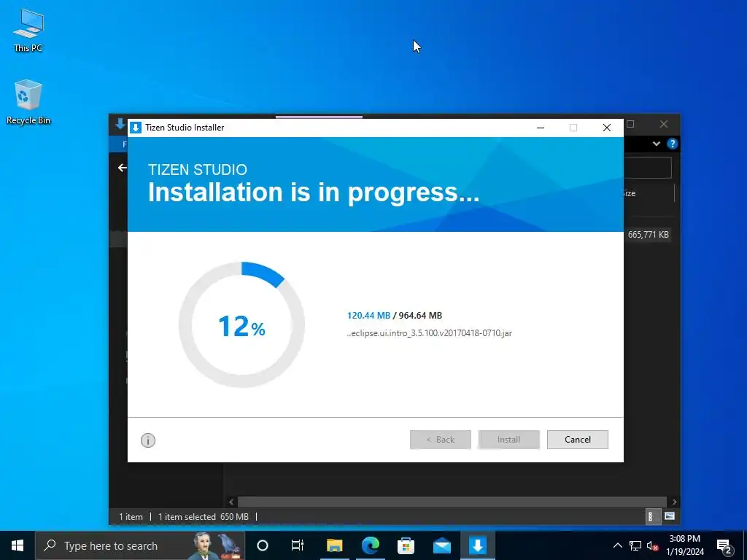Click the info icon in installer footer
The image size is (747, 560).
147,440
